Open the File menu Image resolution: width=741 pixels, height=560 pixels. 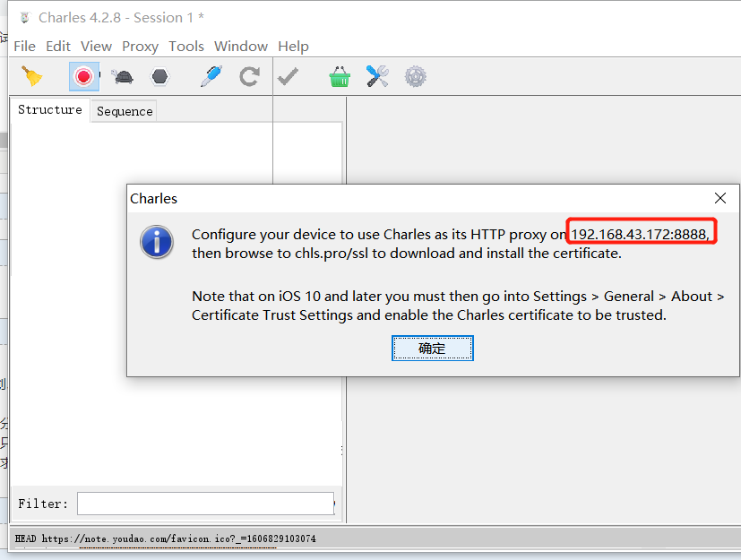tap(24, 47)
